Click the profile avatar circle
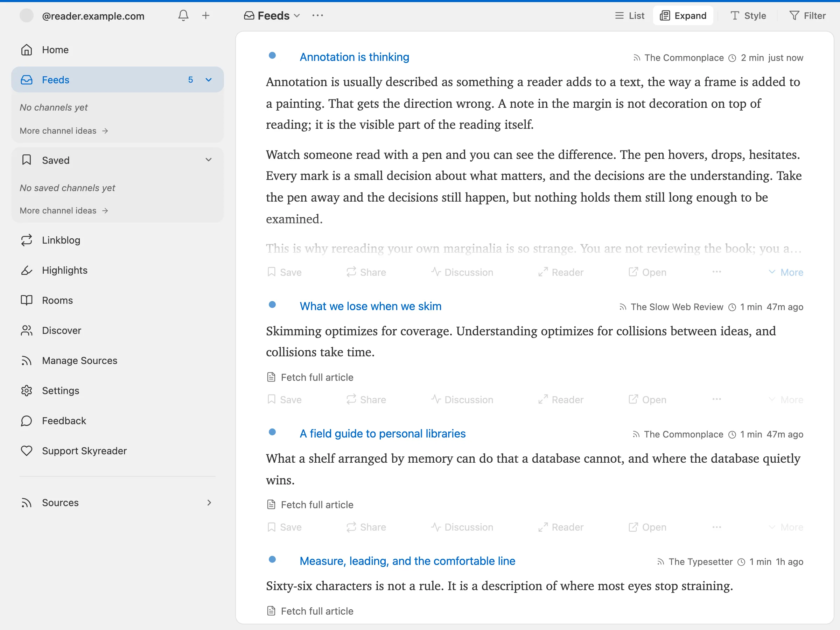This screenshot has height=630, width=840. pos(27,15)
